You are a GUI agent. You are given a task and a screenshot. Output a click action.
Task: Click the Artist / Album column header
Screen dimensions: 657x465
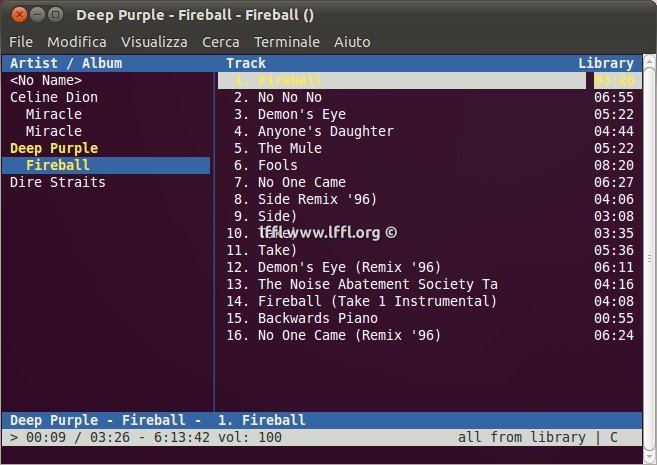(66, 63)
